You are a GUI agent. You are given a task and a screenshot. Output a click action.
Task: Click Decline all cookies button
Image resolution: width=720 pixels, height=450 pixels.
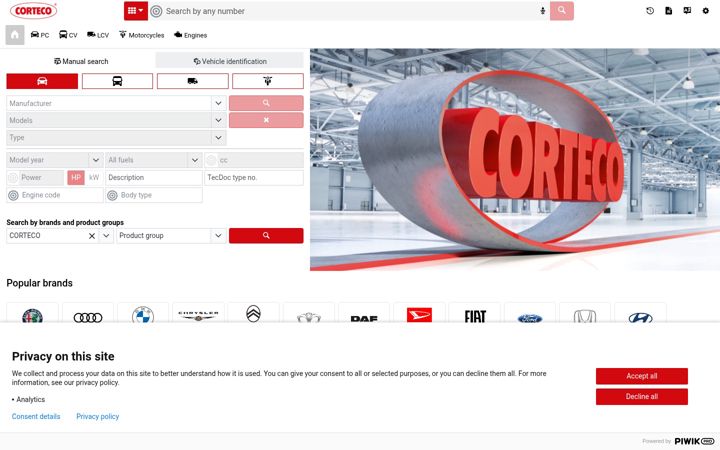click(x=641, y=397)
